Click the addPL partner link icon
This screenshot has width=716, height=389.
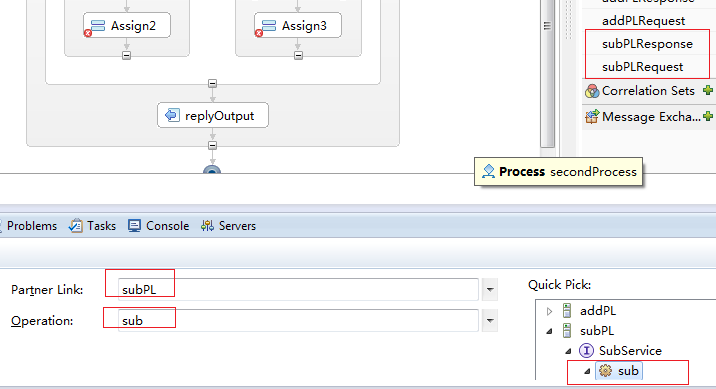[567, 310]
